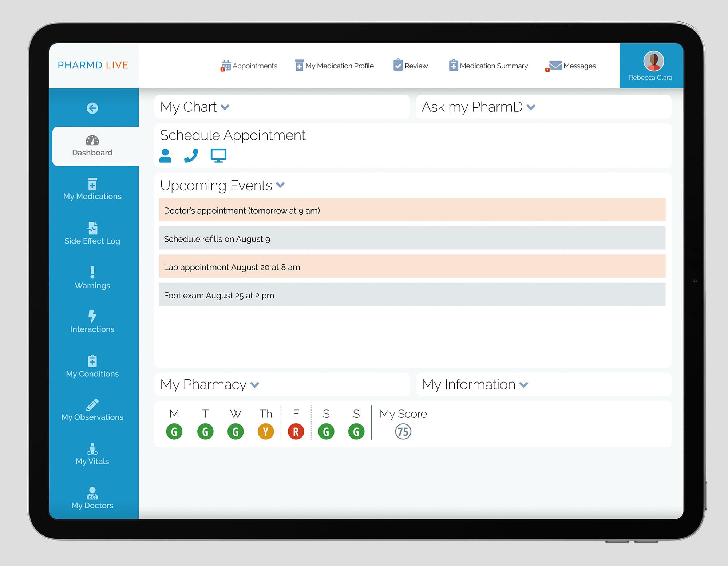Screen dimensions: 728x566
Task: Collapse the Upcoming Events section
Action: tap(280, 185)
